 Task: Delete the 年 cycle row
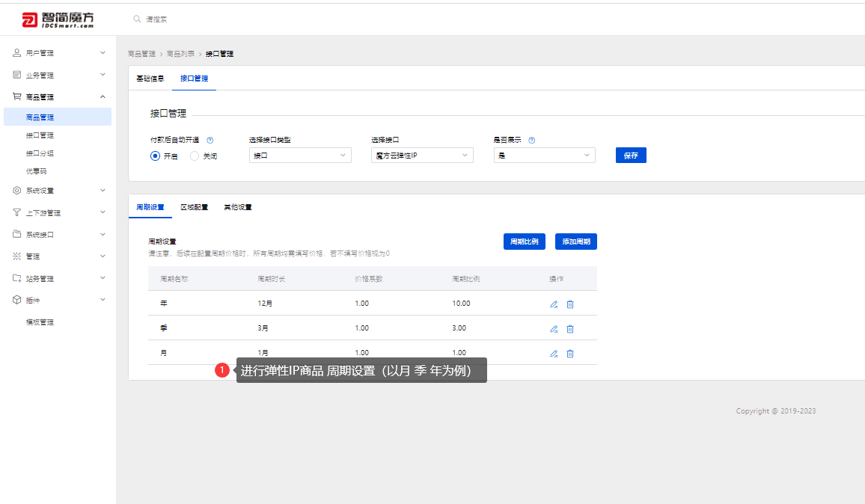pyautogui.click(x=570, y=304)
